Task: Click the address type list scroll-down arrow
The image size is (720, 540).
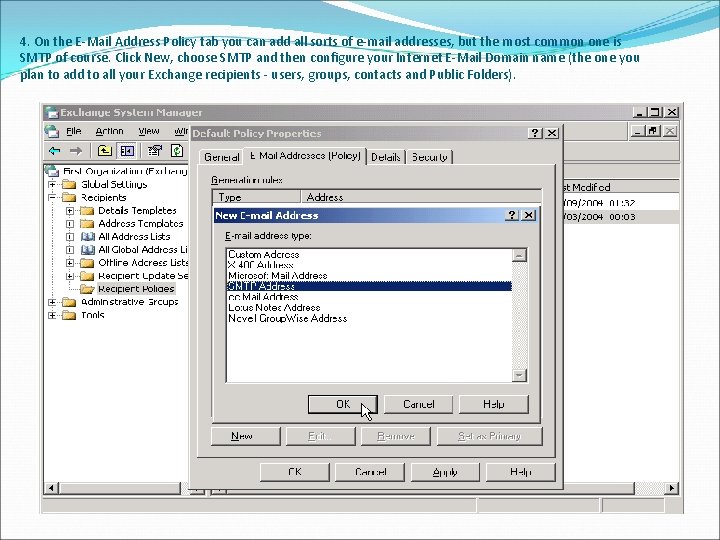Action: point(519,375)
